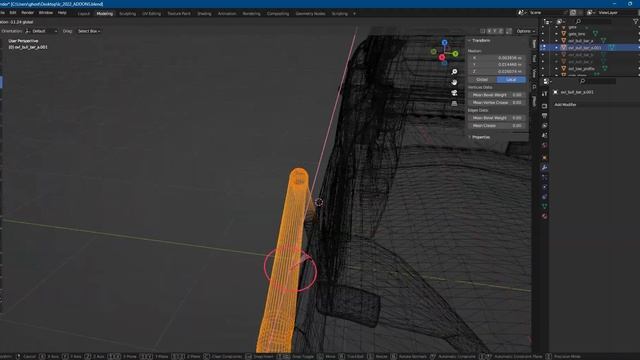Click the hand pan viewport icon
This screenshot has height=360, width=640.
454,82
